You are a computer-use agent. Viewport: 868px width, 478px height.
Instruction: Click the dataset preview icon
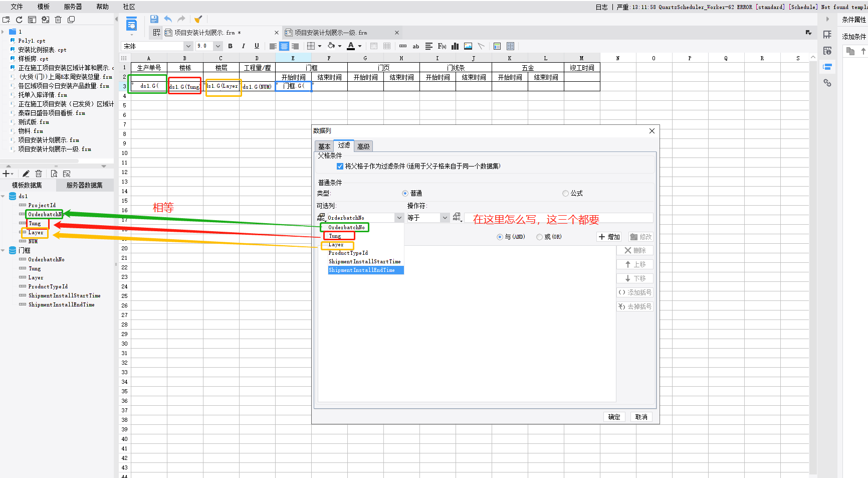point(54,174)
